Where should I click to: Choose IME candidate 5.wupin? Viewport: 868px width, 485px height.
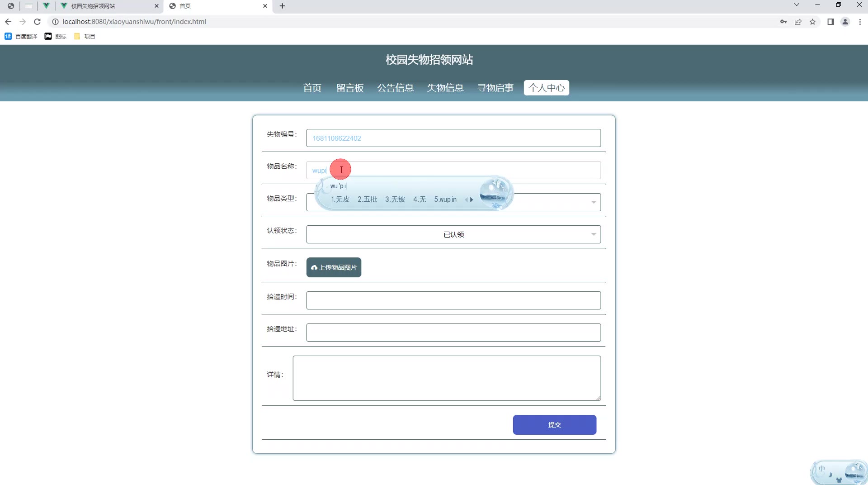[445, 200]
